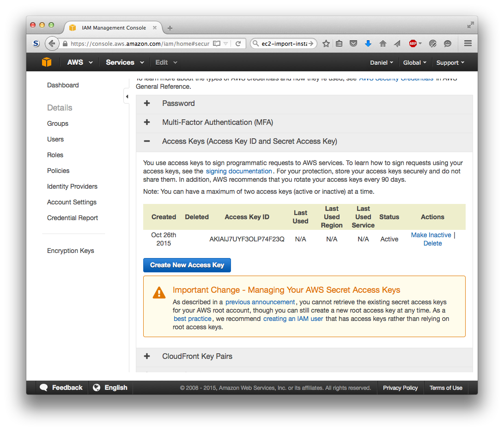504x431 pixels.
Task: Click Create New Access Key button
Action: (x=187, y=265)
